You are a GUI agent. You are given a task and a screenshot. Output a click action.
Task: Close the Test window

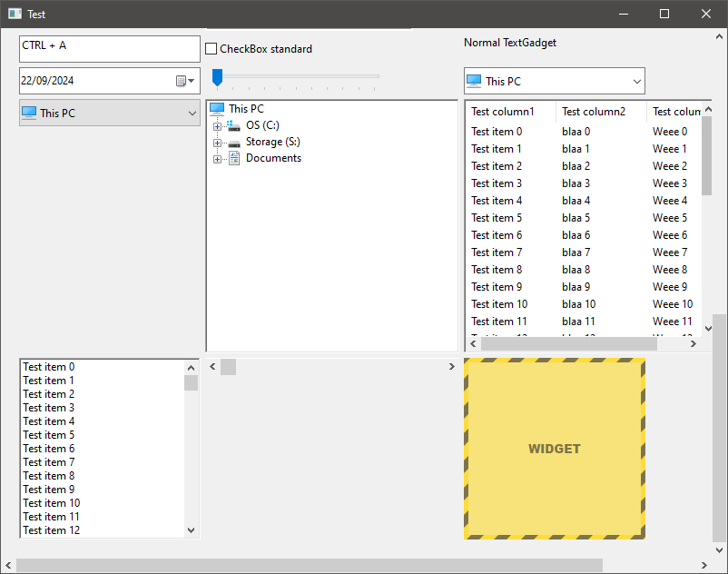point(706,14)
